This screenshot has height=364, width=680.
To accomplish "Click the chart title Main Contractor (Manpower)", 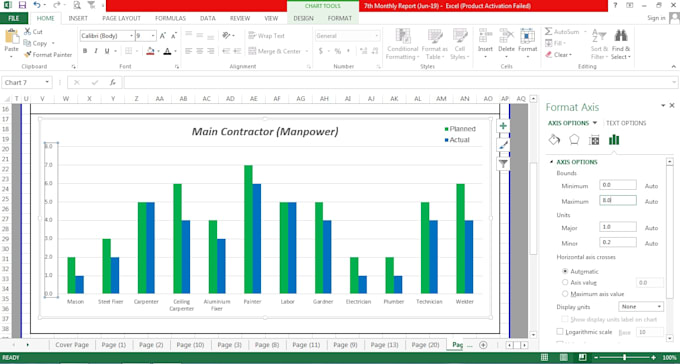I will 265,131.
